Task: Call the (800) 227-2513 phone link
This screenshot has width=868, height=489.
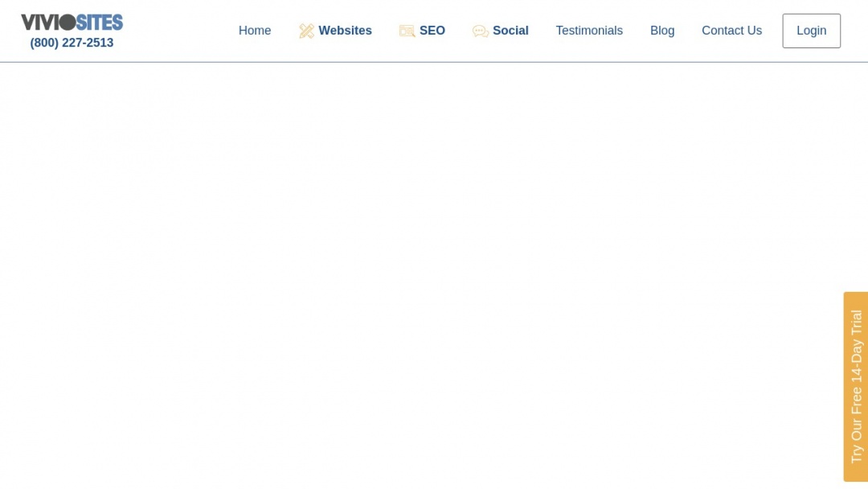Action: pyautogui.click(x=72, y=43)
